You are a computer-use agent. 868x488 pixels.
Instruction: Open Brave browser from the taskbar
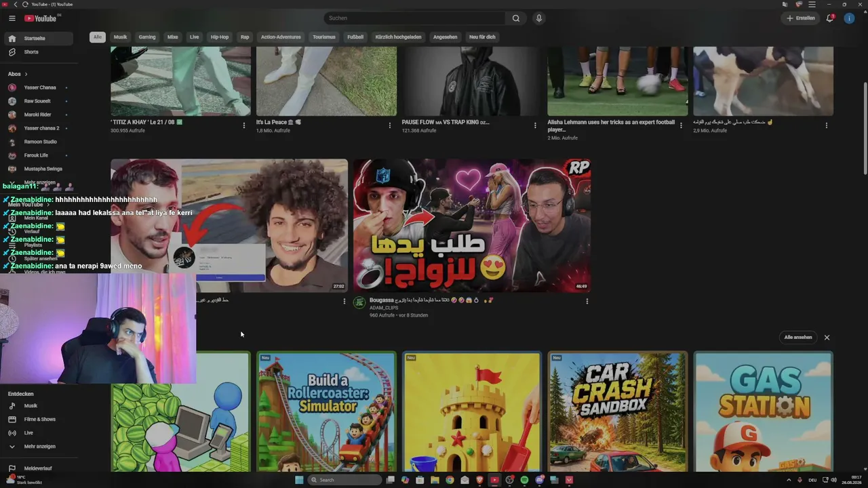click(x=479, y=480)
